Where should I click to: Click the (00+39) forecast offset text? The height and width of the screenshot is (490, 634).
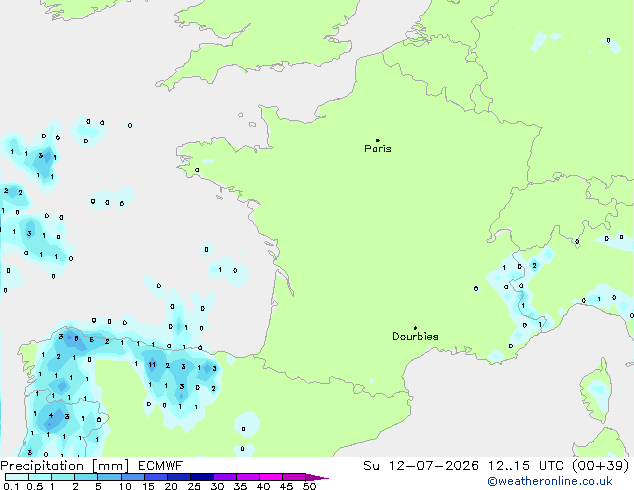[601, 466]
